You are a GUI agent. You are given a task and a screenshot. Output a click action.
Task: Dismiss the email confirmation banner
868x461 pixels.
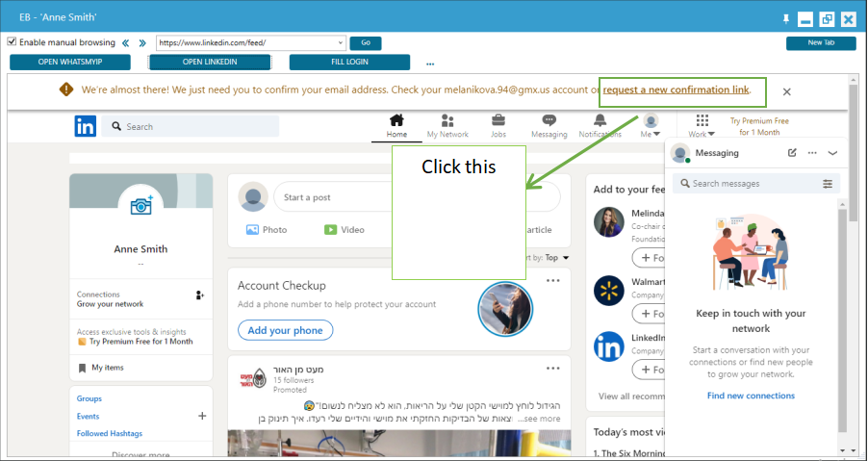coord(786,91)
